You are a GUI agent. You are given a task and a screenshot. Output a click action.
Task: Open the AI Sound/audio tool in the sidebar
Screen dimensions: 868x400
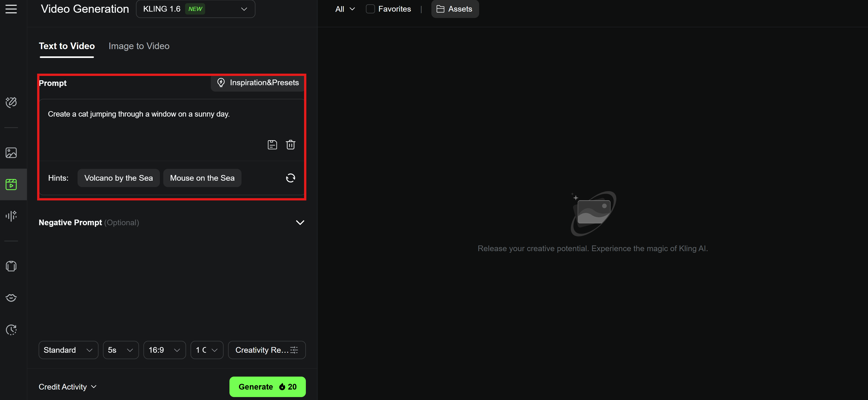coord(11,216)
